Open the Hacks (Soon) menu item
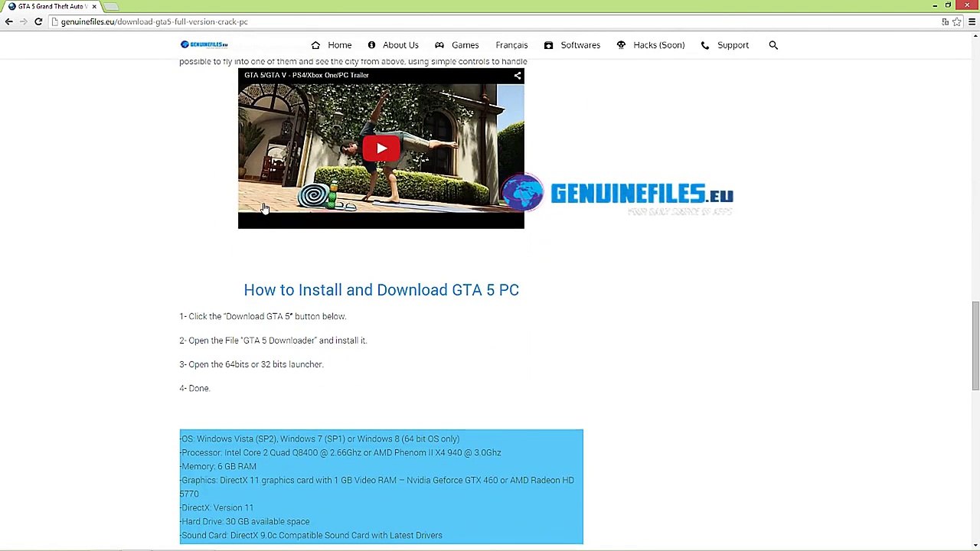The image size is (980, 551). 658,45
